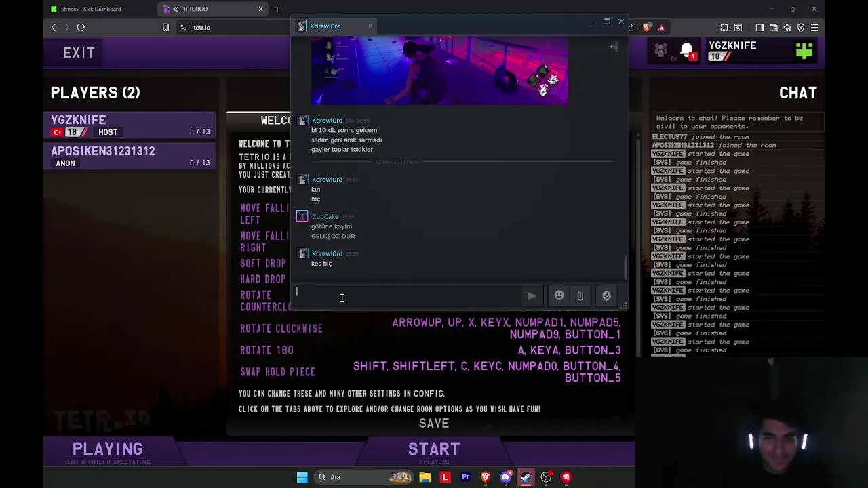This screenshot has height=488, width=868.
Task: Open the Brave hamburger main menu
Action: pyautogui.click(x=815, y=27)
